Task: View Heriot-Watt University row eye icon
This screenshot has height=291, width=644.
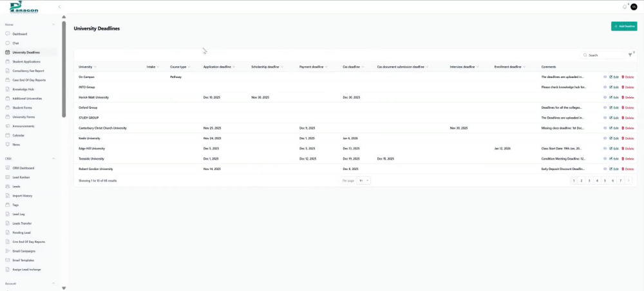Action: 605,97
